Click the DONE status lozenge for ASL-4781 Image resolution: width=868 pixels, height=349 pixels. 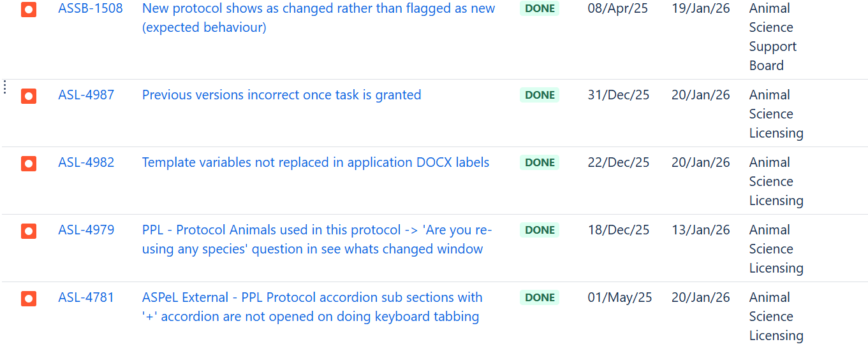coord(540,298)
